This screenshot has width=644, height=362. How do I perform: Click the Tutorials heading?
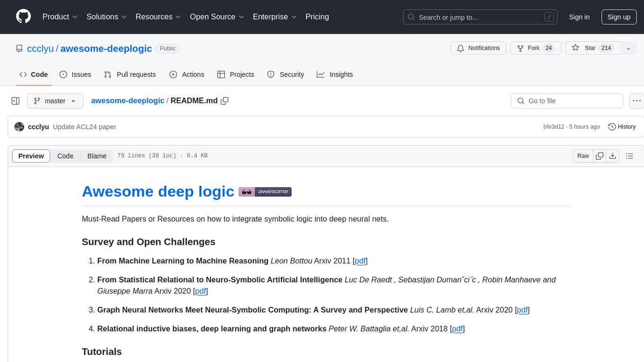[102, 352]
